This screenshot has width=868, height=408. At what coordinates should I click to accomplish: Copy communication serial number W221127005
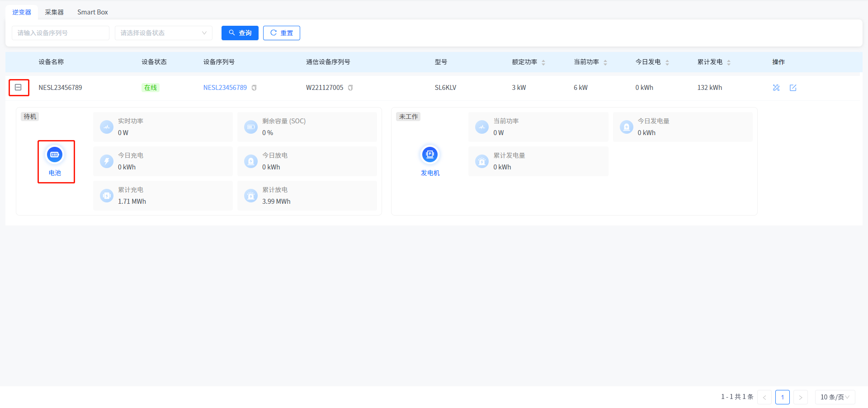[350, 88]
